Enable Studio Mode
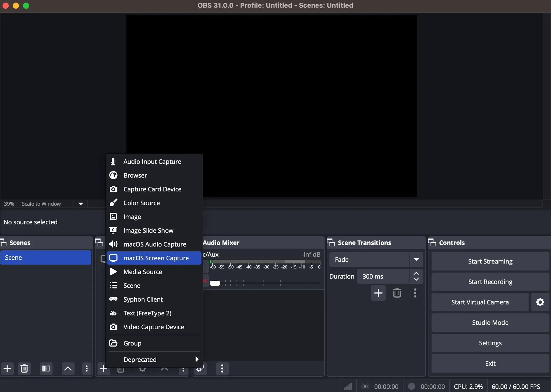 tap(490, 323)
